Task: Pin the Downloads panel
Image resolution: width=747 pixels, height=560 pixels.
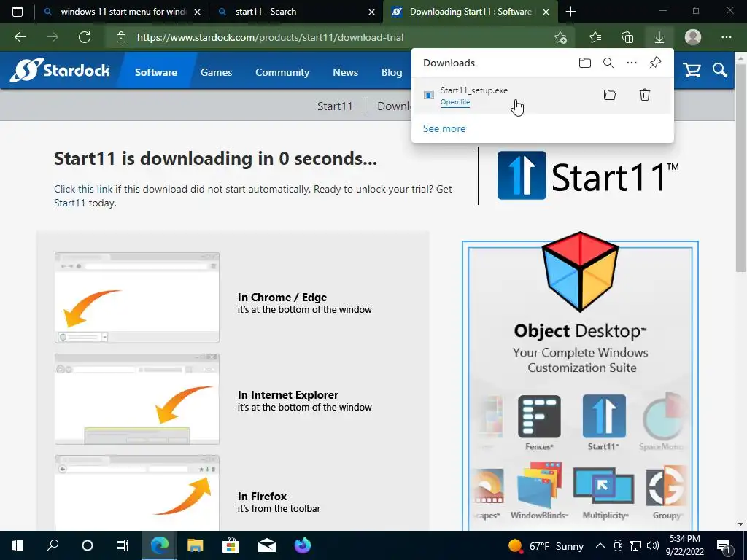Action: click(x=655, y=63)
